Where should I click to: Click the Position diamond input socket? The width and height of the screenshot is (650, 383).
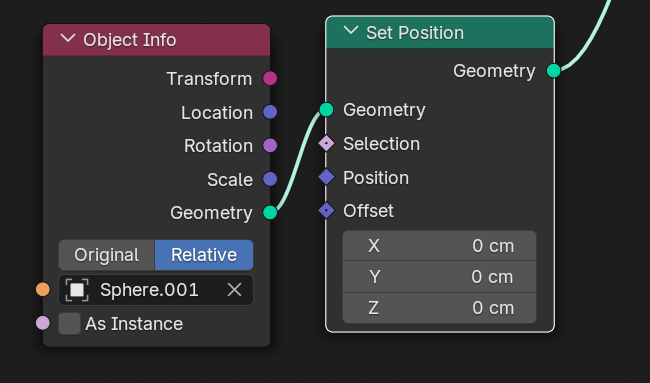(326, 177)
